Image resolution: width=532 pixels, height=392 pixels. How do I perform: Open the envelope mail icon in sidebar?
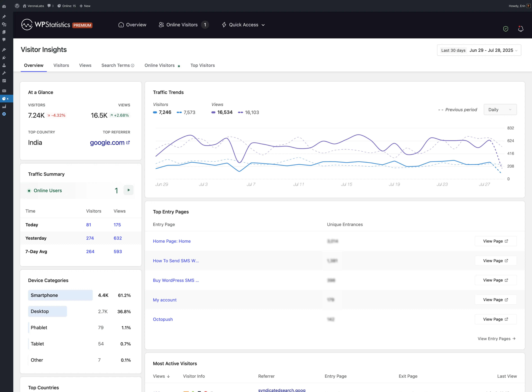click(4, 91)
